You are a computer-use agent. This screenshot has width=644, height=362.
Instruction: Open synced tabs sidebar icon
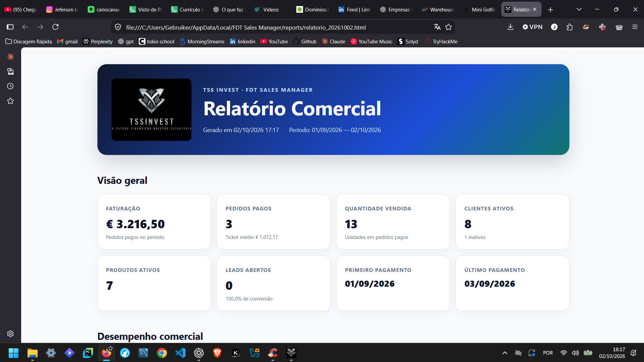pyautogui.click(x=10, y=71)
